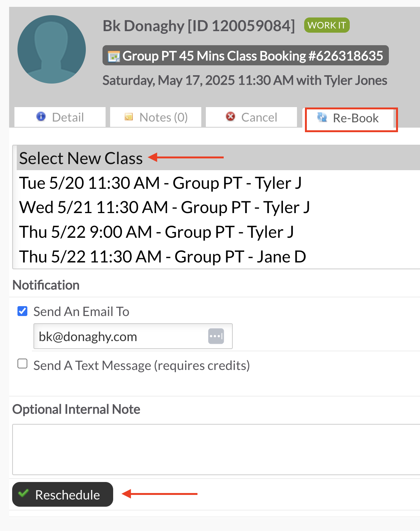The height and width of the screenshot is (531, 420).
Task: Click the password manager icon in email field
Action: (x=216, y=336)
